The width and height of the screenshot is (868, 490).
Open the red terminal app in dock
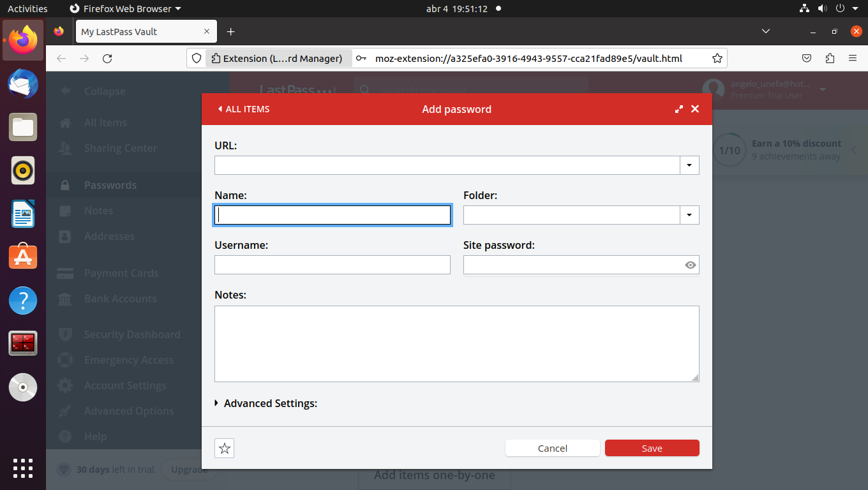click(x=23, y=344)
